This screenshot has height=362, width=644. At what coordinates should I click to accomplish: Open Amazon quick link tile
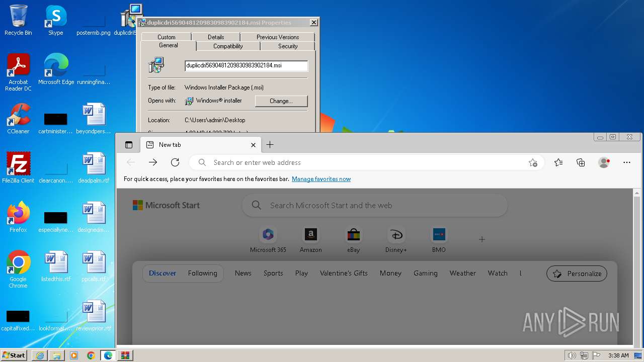click(x=311, y=240)
